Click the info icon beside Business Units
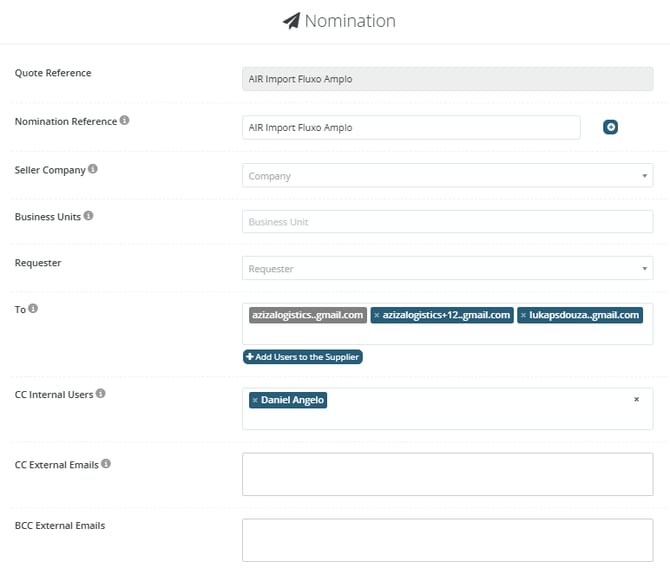Screen dimensions: 670x568 89,216
